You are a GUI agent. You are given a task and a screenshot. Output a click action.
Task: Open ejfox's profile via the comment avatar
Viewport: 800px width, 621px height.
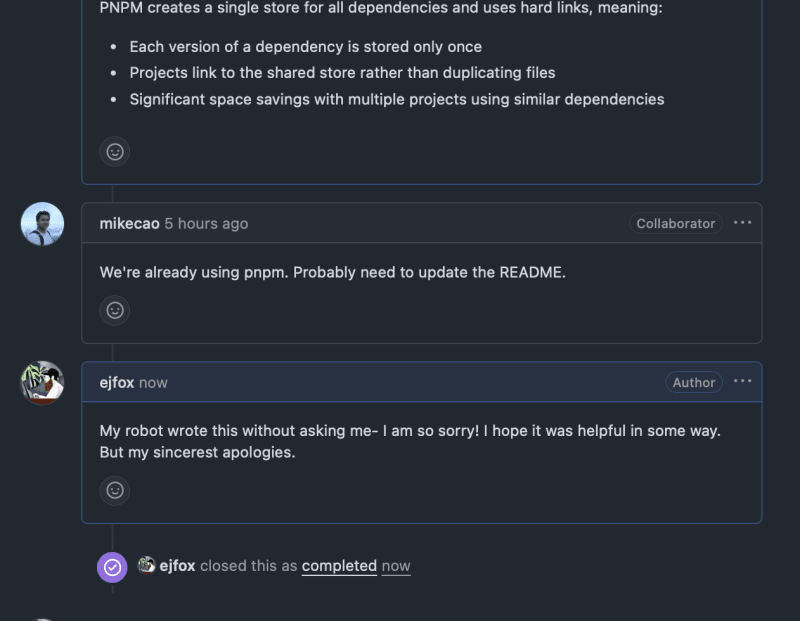point(42,381)
